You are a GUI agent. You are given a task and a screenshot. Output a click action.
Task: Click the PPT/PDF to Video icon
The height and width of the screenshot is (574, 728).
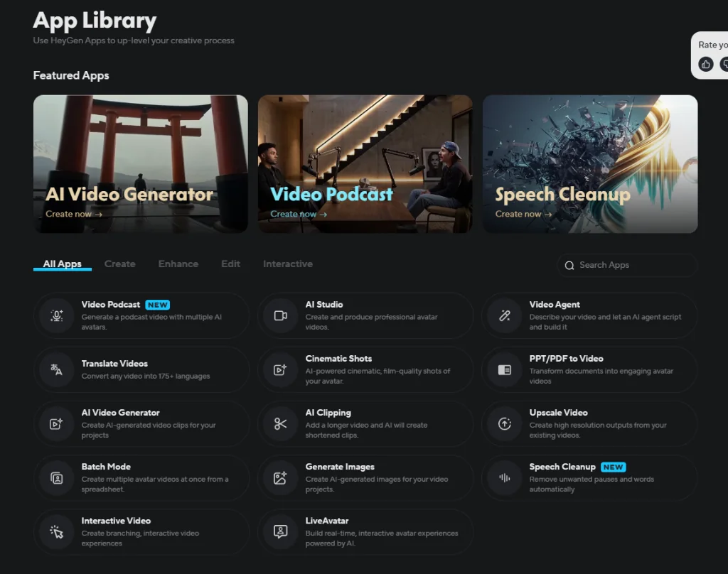click(505, 370)
